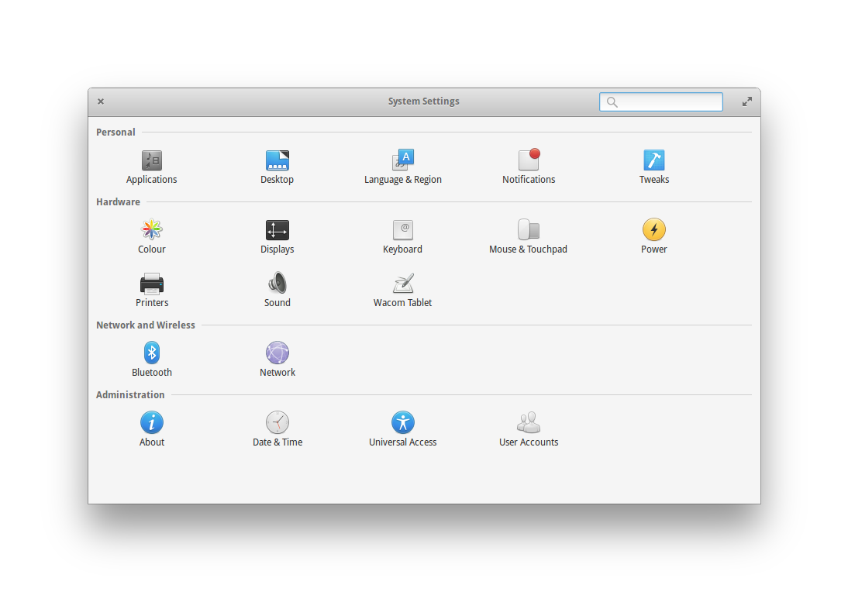Close the System Settings window

101,102
